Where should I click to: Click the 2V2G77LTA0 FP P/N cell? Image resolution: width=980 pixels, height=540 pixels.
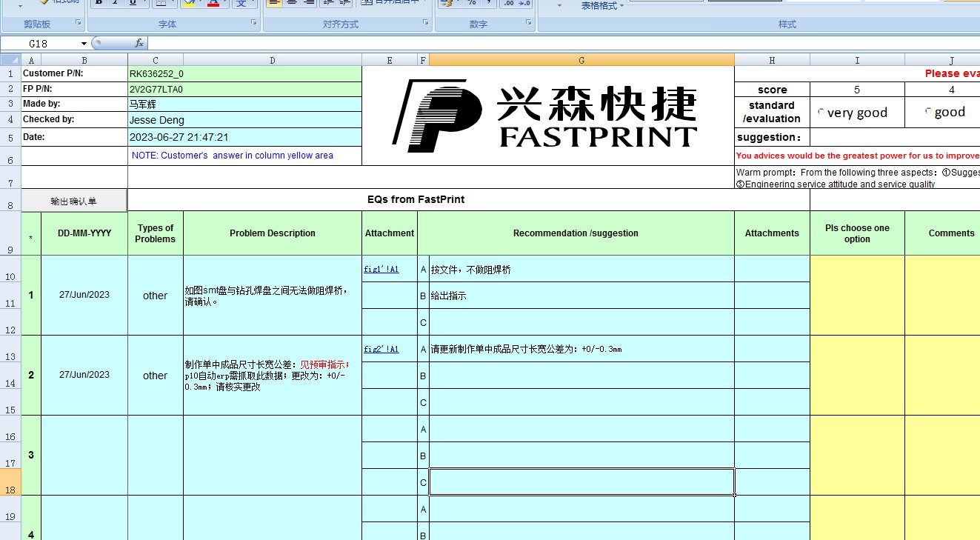(x=244, y=90)
